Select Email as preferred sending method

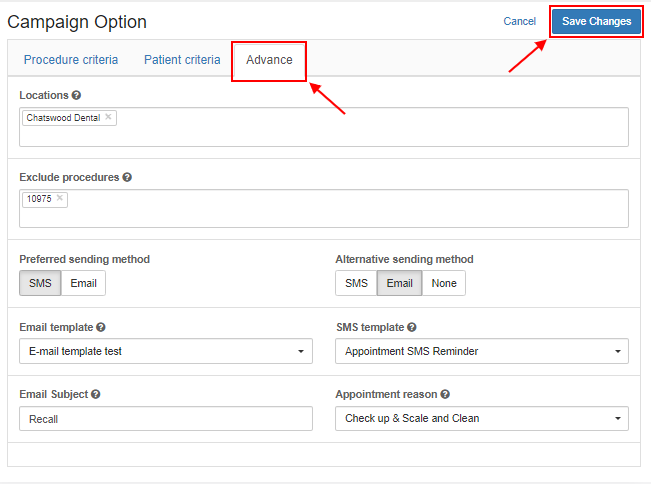pos(83,283)
